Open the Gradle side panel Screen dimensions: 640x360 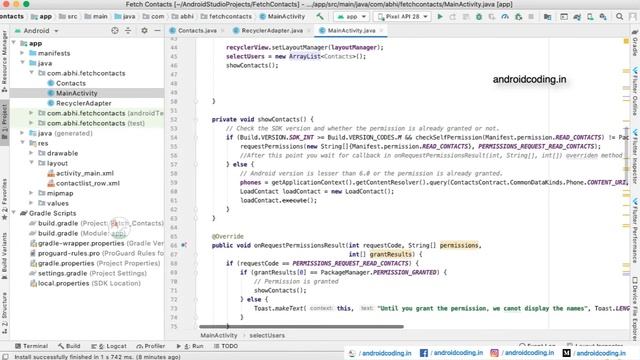pyautogui.click(x=635, y=44)
